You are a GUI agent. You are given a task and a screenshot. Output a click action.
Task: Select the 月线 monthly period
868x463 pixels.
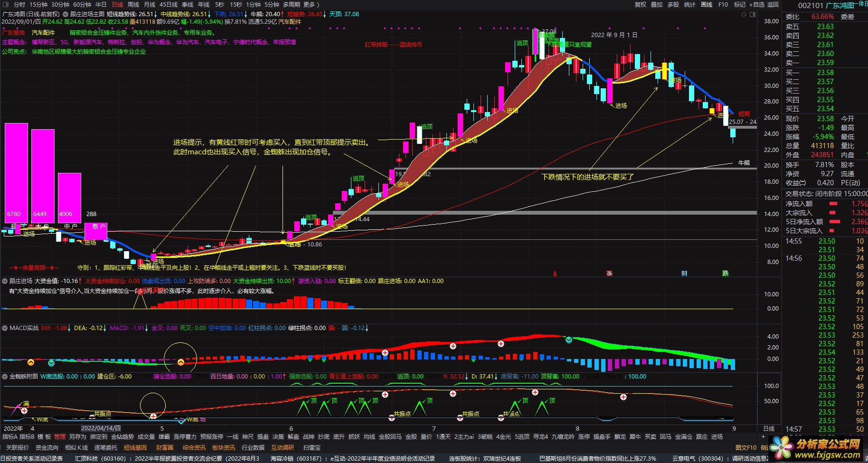pyautogui.click(x=150, y=4)
